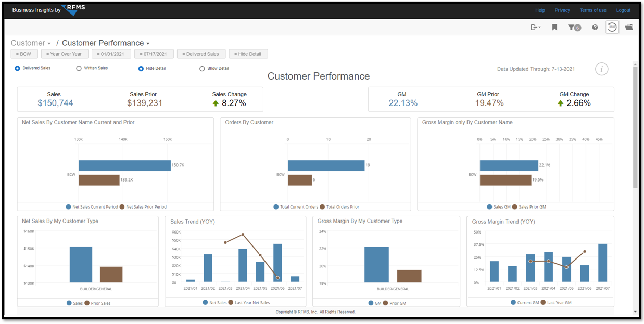
Task: Select the Hide Detail radio button
Action: click(x=141, y=68)
